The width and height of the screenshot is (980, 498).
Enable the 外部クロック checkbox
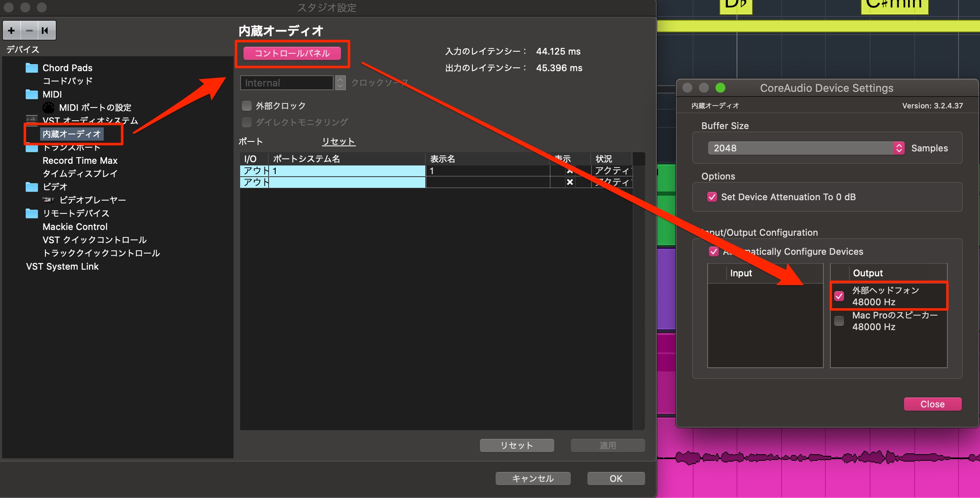pos(247,106)
